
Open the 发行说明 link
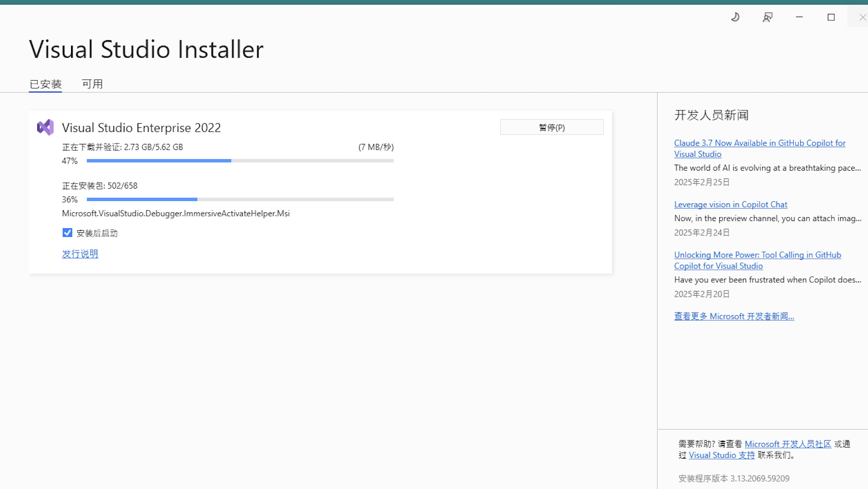(x=80, y=254)
